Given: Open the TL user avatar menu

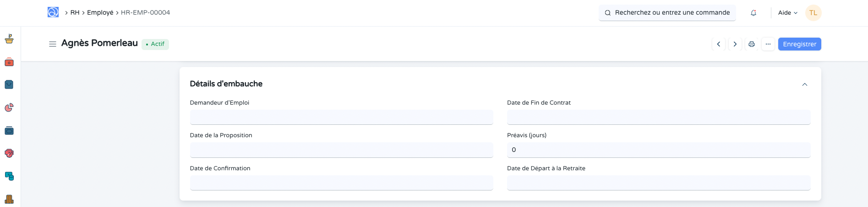Looking at the screenshot, I should point(813,13).
